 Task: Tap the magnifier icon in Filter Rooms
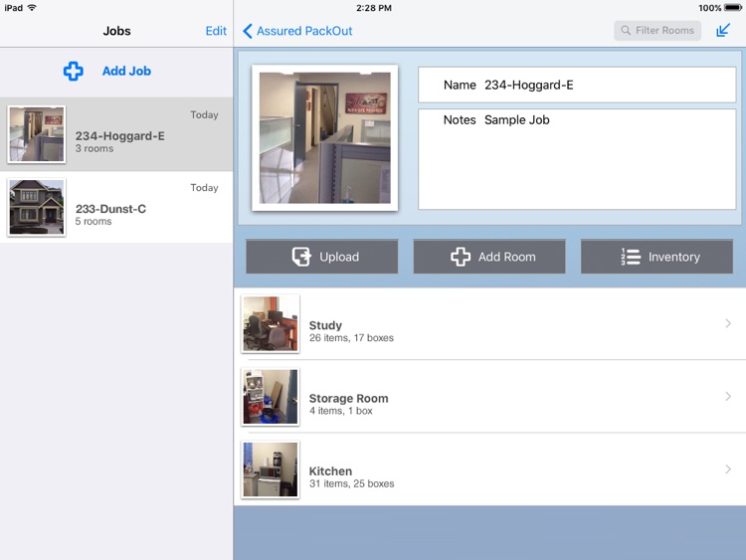(x=626, y=31)
